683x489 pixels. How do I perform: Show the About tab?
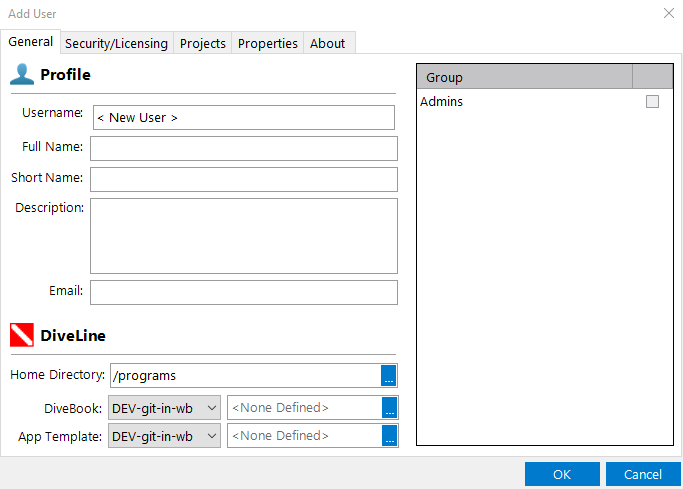pos(327,43)
